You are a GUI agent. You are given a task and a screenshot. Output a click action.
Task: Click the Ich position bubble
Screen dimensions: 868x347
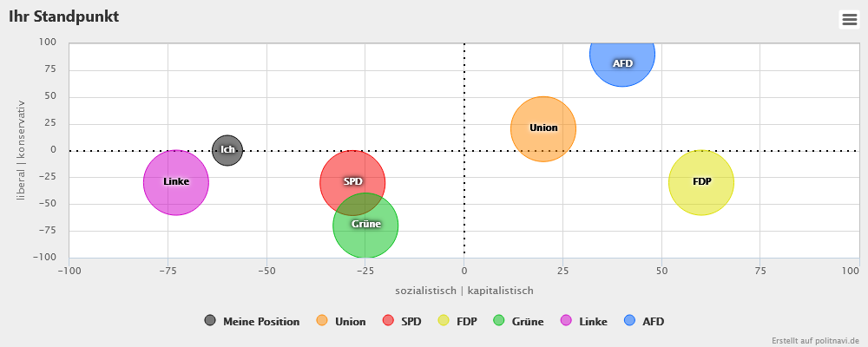coord(227,150)
